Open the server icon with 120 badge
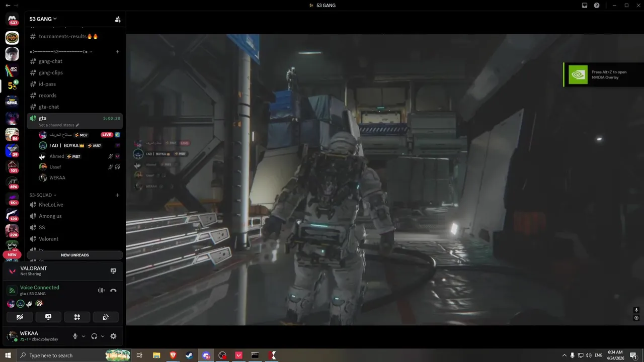Viewport: 644px width, 362px height. (12, 215)
